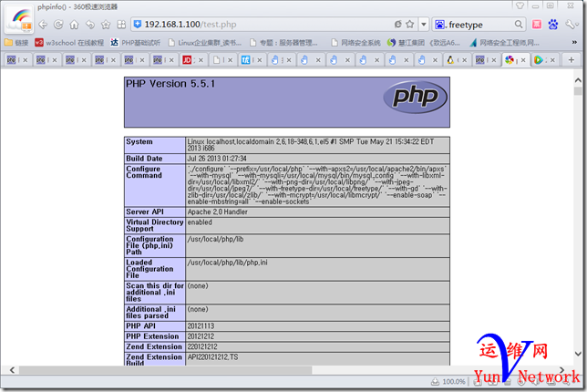The image size is (587, 392).
Task: Expand the bookmarks bar overflow chevron
Action: click(574, 42)
